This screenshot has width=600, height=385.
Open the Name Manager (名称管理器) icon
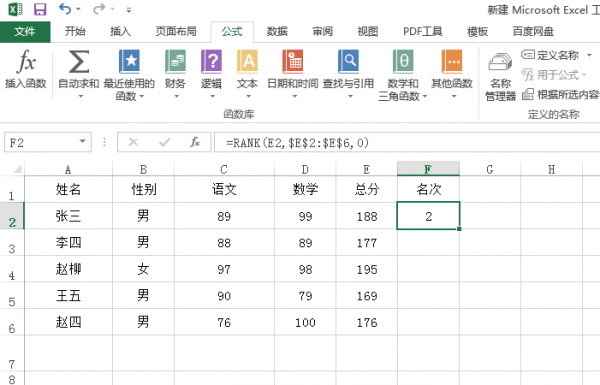coord(501,62)
